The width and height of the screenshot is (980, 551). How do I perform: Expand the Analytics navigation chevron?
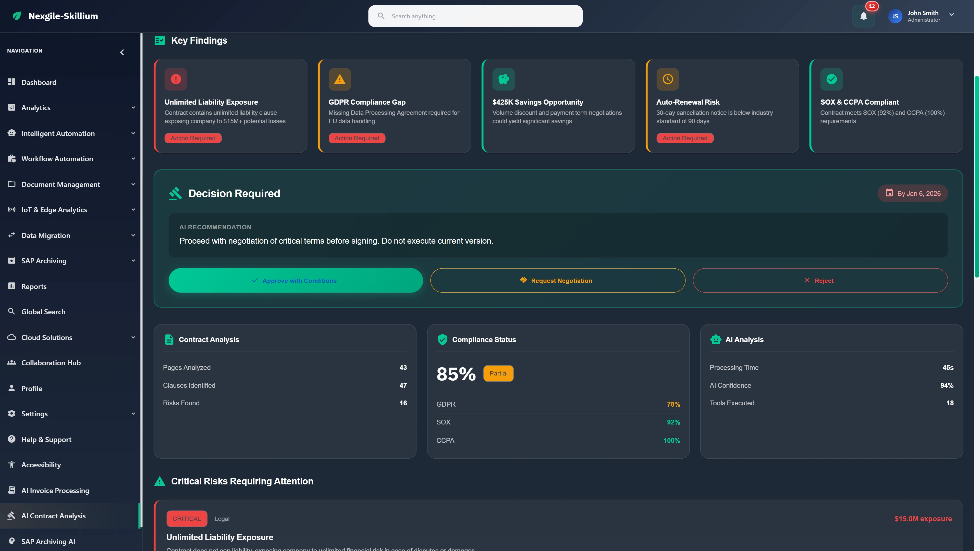click(x=133, y=108)
